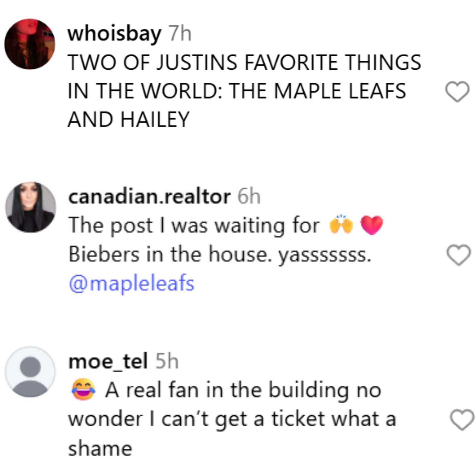Tap the heart on moe_tel's comment
The width and height of the screenshot is (476, 476).
pyautogui.click(x=462, y=420)
